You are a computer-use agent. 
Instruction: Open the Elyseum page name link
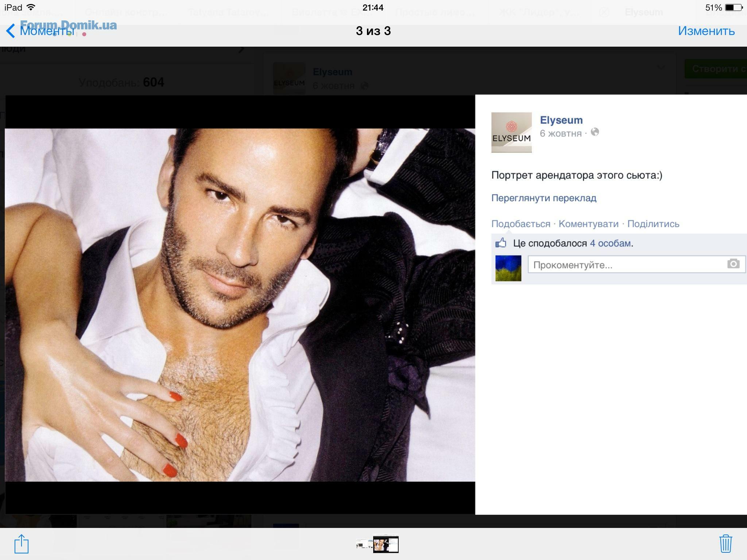click(561, 120)
